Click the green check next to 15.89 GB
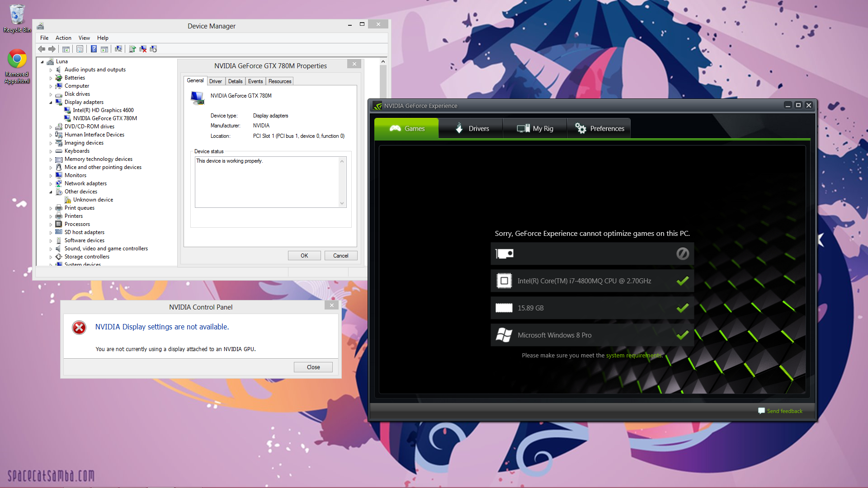Image resolution: width=868 pixels, height=488 pixels. [683, 308]
